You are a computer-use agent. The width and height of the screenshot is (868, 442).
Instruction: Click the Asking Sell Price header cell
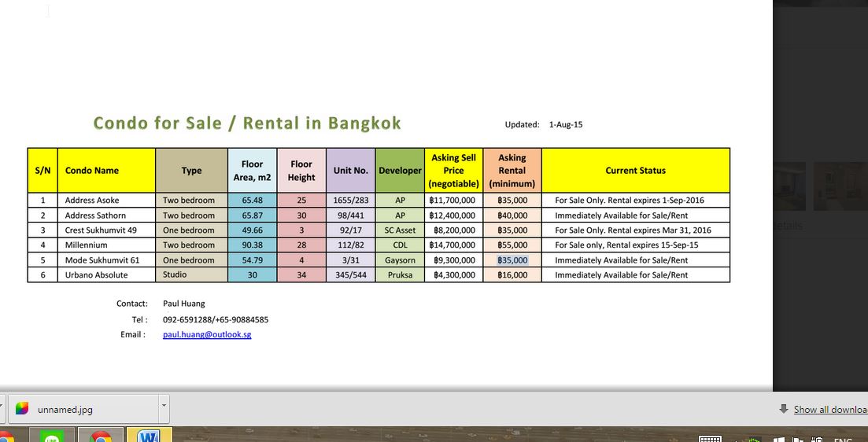453,171
